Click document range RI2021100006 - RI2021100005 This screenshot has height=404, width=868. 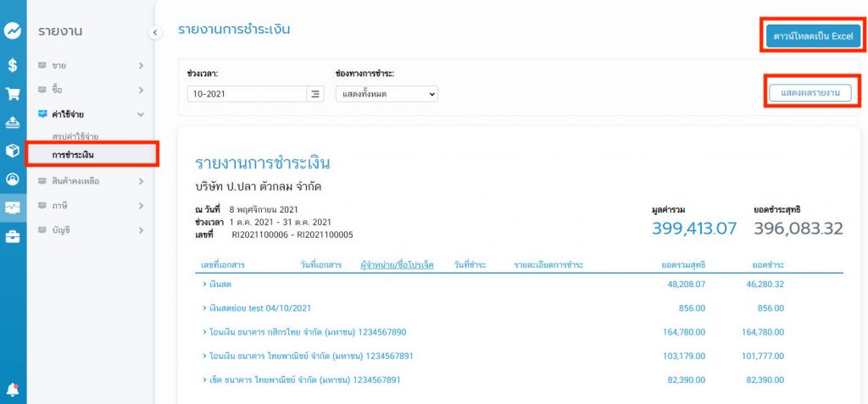point(292,235)
